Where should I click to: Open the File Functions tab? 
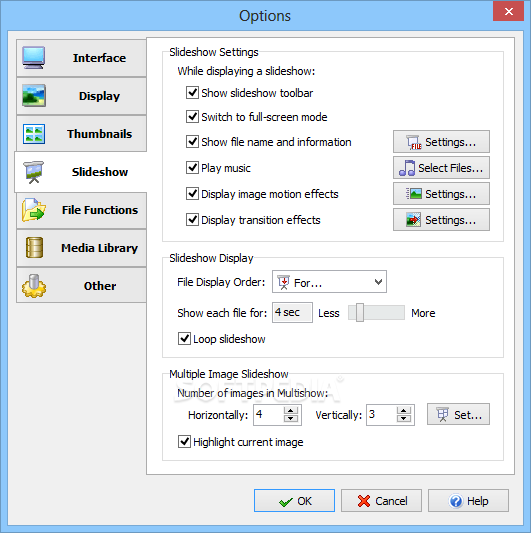click(x=81, y=210)
